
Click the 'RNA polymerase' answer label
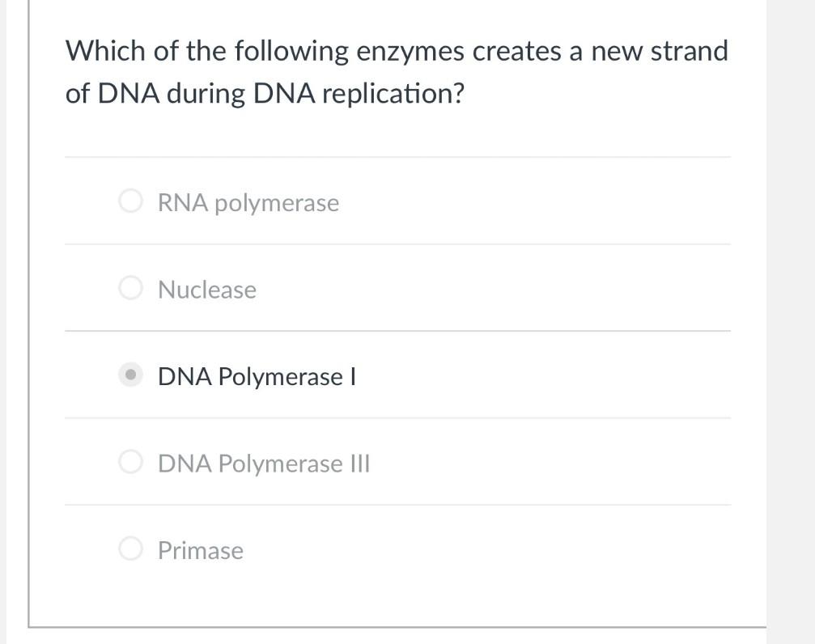(248, 202)
